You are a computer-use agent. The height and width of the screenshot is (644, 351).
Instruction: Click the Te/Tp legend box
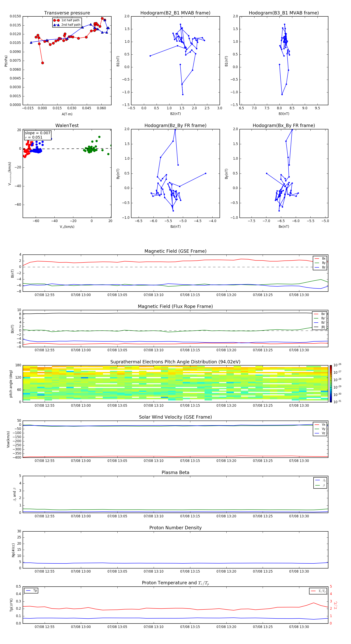coord(318,591)
